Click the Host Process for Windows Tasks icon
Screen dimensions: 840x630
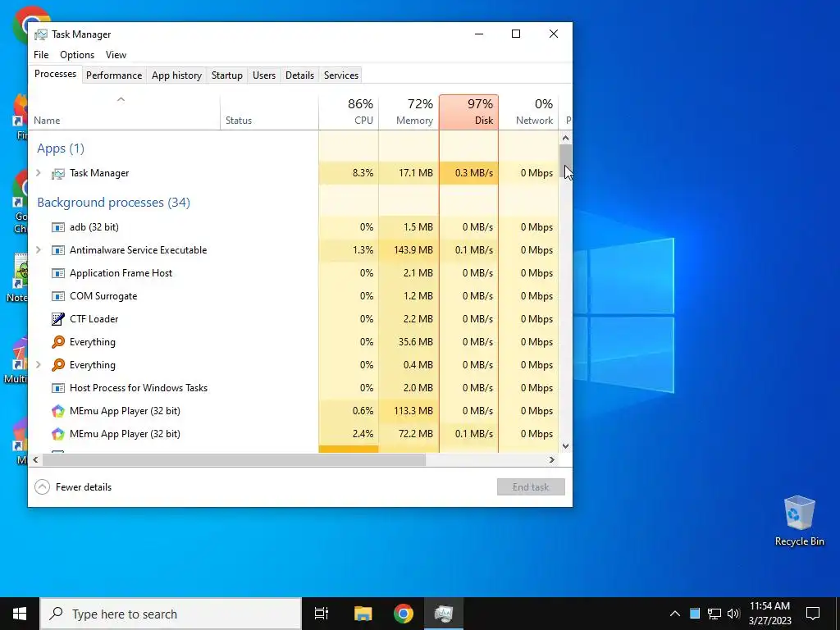pos(58,388)
